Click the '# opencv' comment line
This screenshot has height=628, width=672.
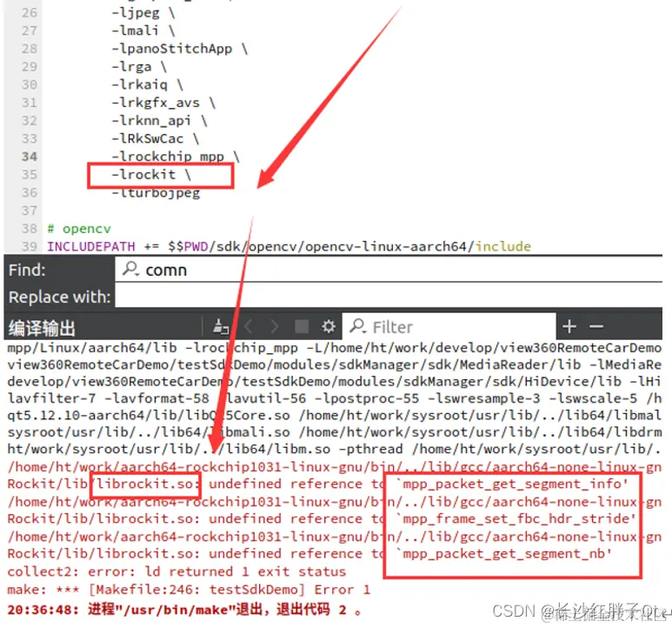79,229
